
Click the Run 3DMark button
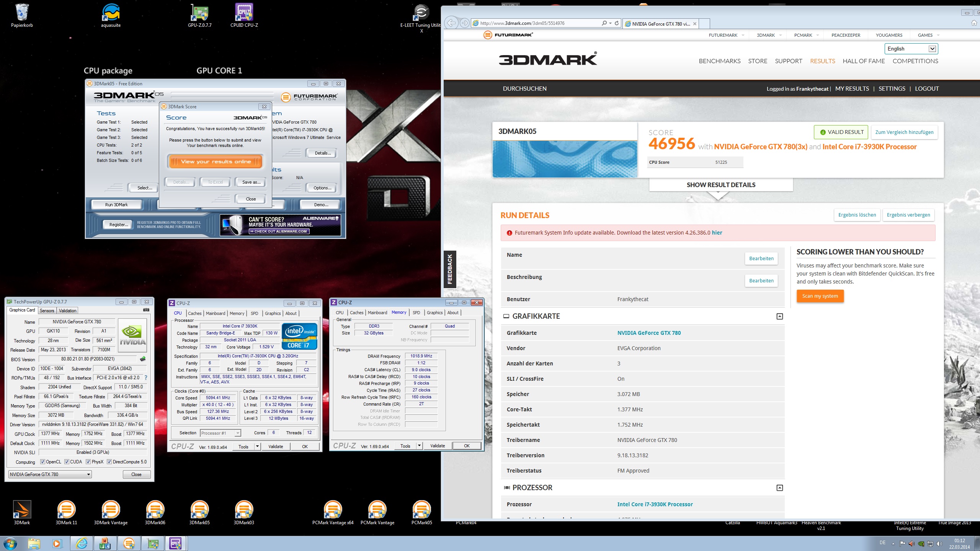pyautogui.click(x=117, y=205)
